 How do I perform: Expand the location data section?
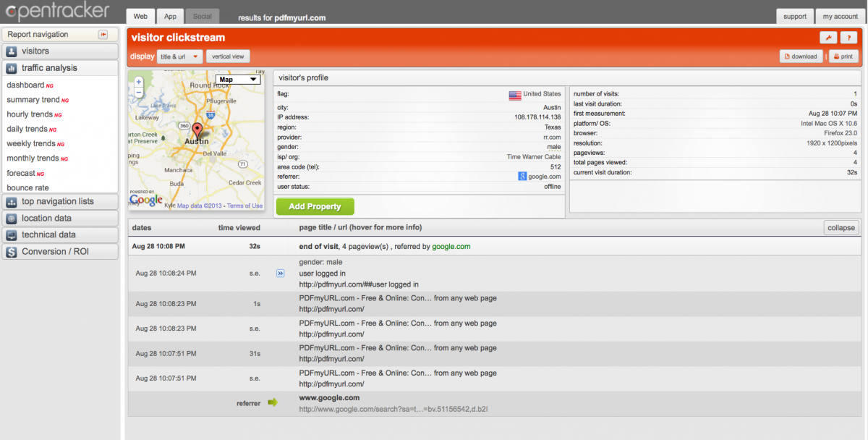pos(60,218)
